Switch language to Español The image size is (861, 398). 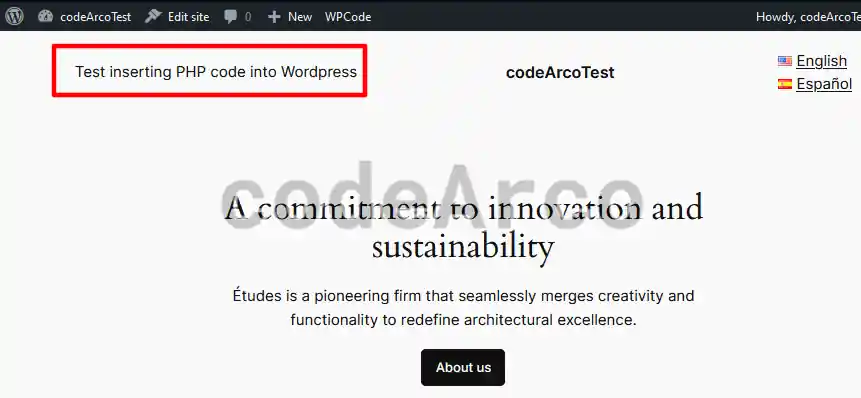(x=824, y=84)
